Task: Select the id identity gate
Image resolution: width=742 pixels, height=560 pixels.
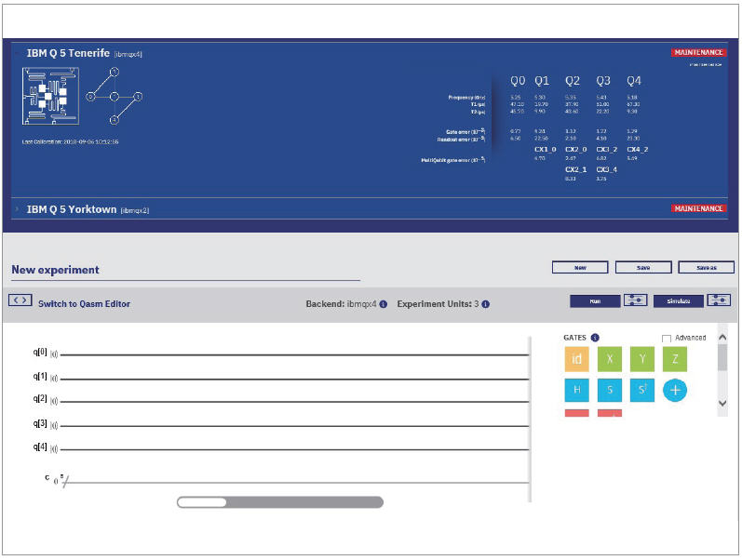Action: 576,359
